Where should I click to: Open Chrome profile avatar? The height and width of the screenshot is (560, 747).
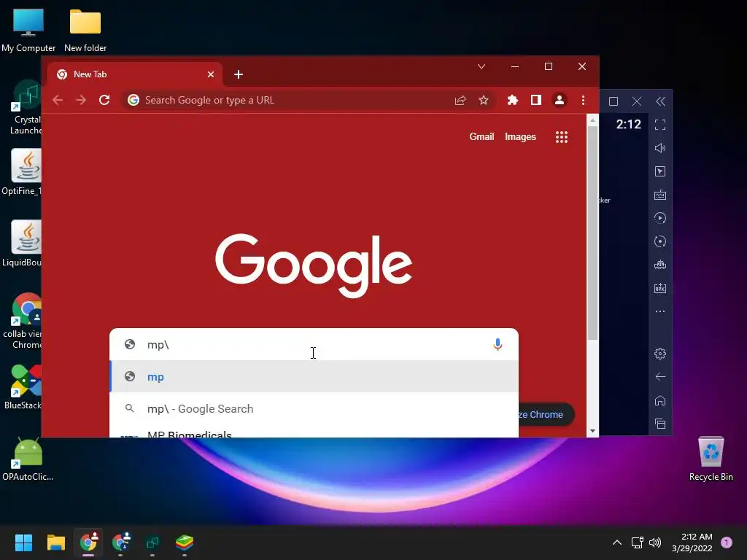pos(560,100)
